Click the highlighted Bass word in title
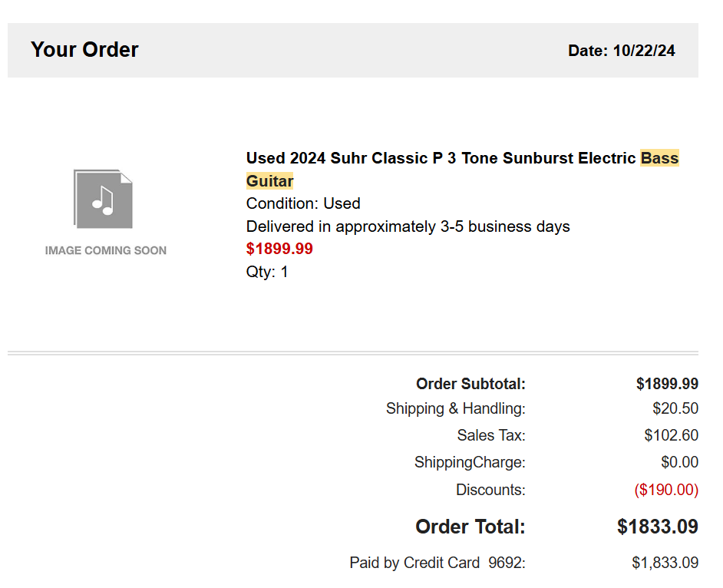The width and height of the screenshot is (723, 588). (659, 158)
